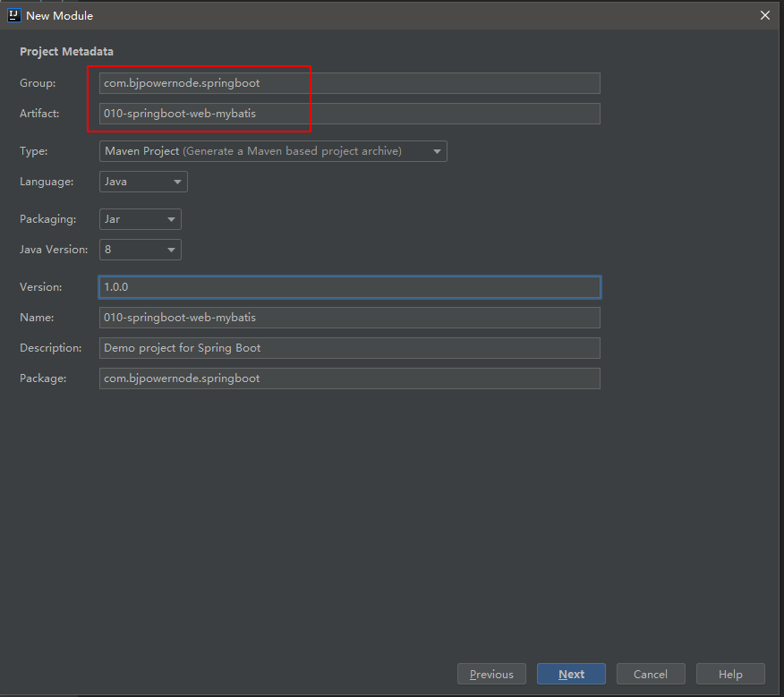Click the Project Metadata heading
Viewport: 784px width, 697px height.
(66, 52)
